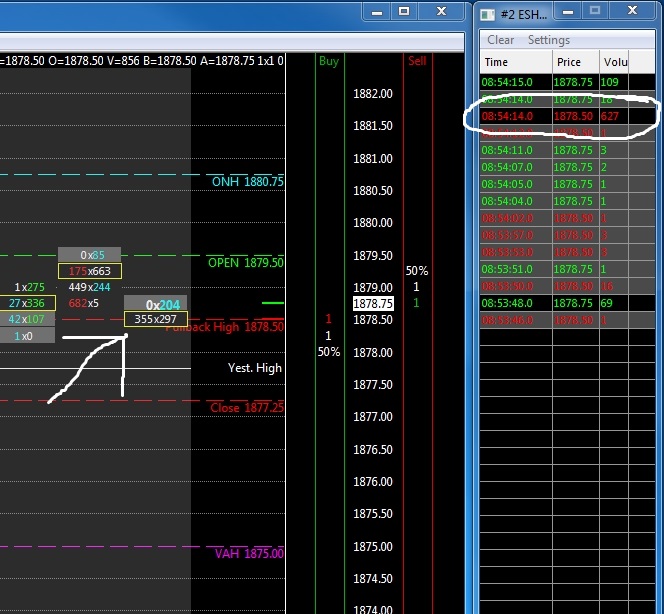The width and height of the screenshot is (664, 614).
Task: Click the 50% marker in the Sell column
Action: [417, 271]
